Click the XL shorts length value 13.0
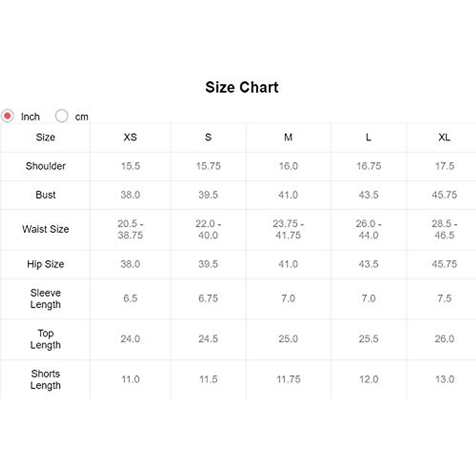The image size is (476, 476). (444, 380)
